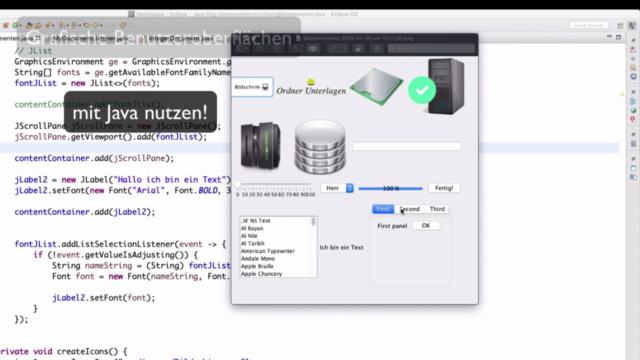The width and height of the screenshot is (640, 360).
Task: Click the green run icon in Eclipse toolbar
Action: (16, 25)
